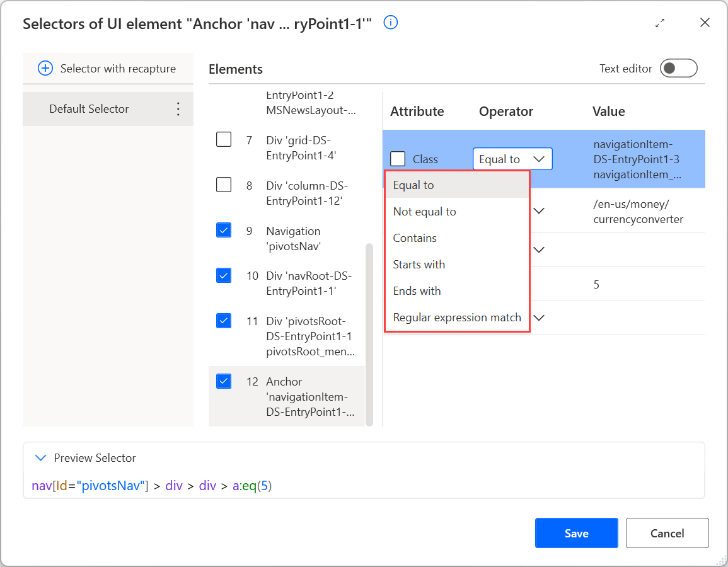
Task: Select element row Div 'column-DS-EntryPoint1-12'
Action: click(x=287, y=193)
